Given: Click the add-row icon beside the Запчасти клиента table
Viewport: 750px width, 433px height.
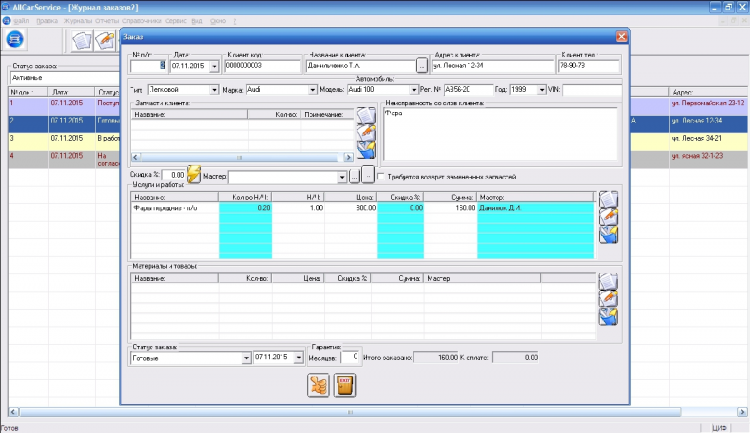Looking at the screenshot, I should tap(366, 116).
